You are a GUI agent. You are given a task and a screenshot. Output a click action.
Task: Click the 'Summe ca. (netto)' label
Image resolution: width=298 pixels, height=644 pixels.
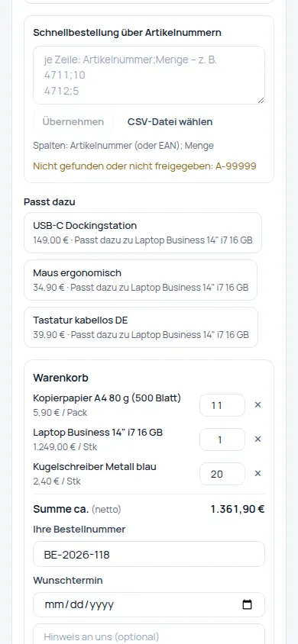click(77, 509)
